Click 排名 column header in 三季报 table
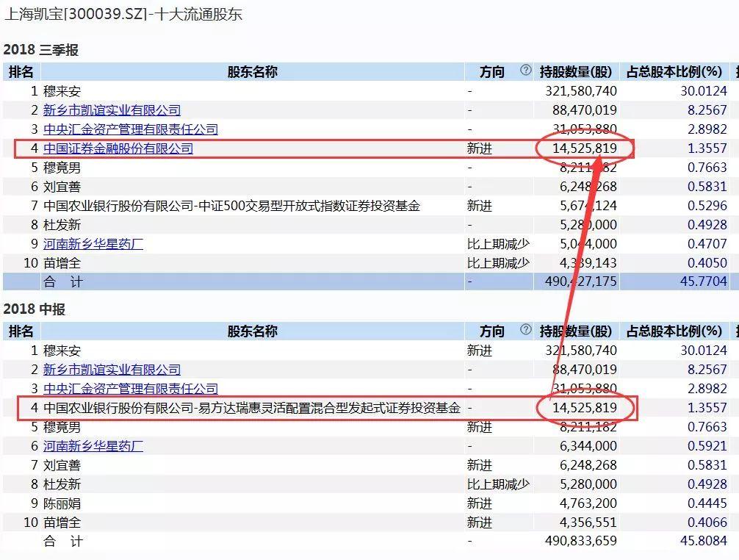Image resolution: width=739 pixels, height=560 pixels. (x=21, y=72)
